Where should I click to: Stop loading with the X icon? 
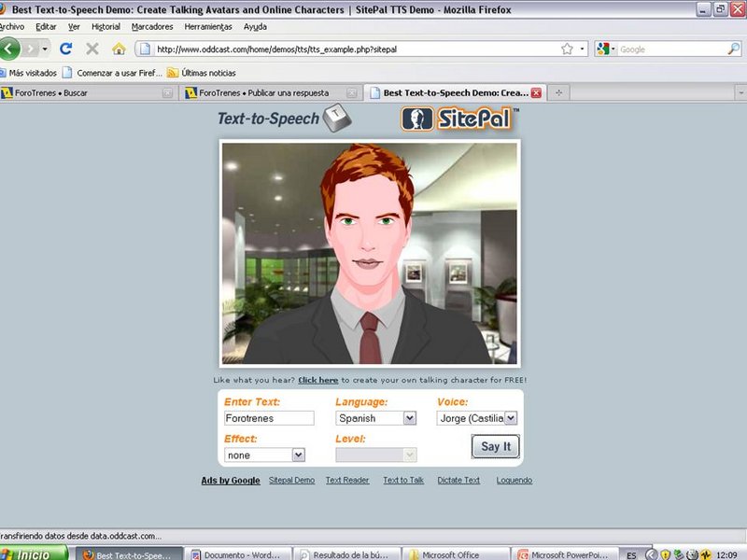pyautogui.click(x=92, y=49)
